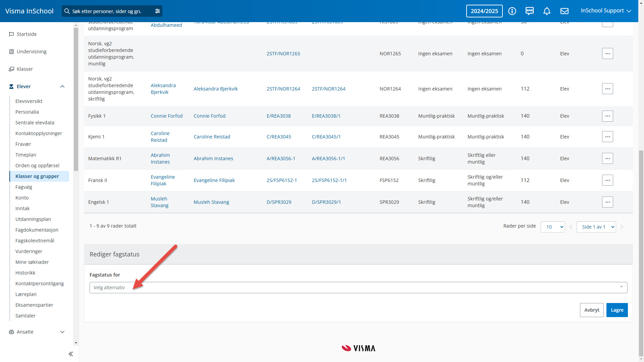The image size is (644, 362).
Task: Open the mail envelope icon
Action: 565,11
